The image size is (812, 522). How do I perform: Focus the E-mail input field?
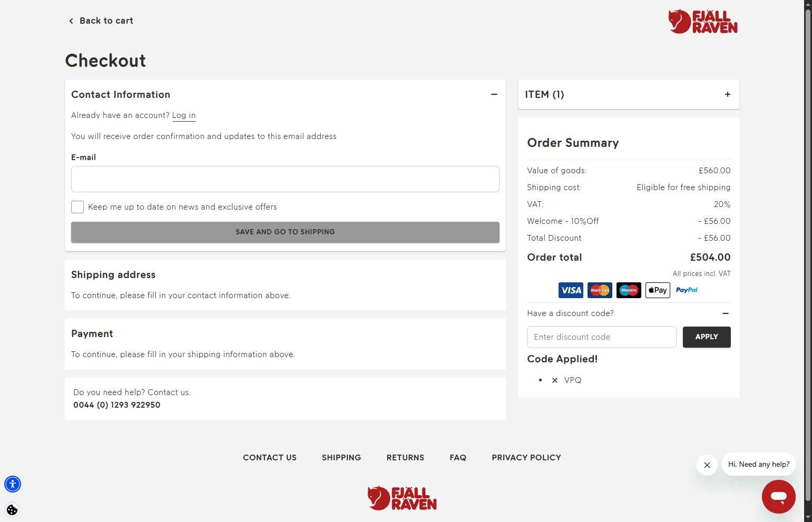point(285,179)
